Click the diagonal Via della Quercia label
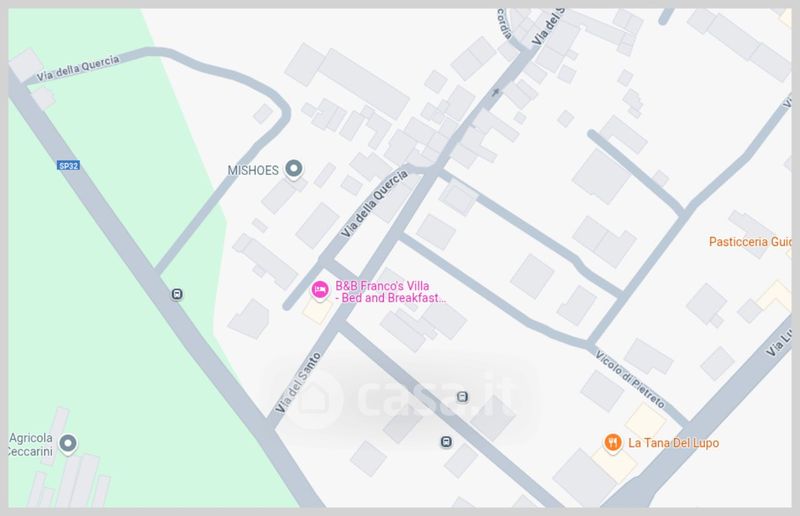The image size is (800, 516). tap(374, 204)
